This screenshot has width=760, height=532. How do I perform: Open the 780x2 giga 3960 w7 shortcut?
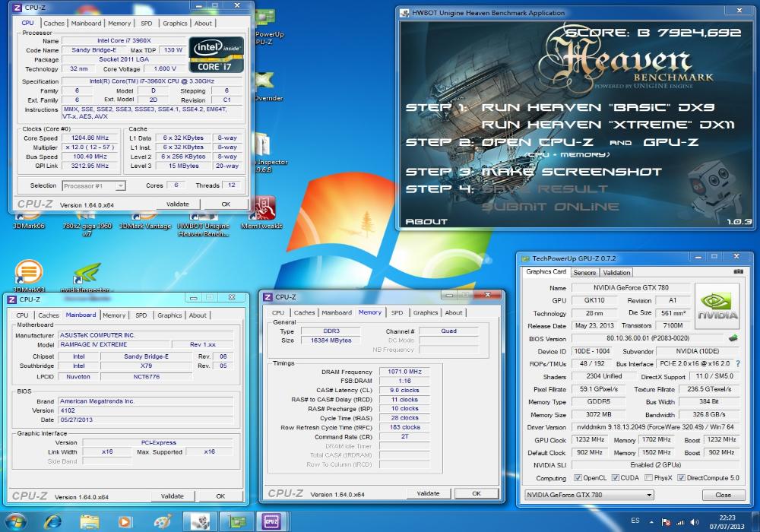click(87, 226)
